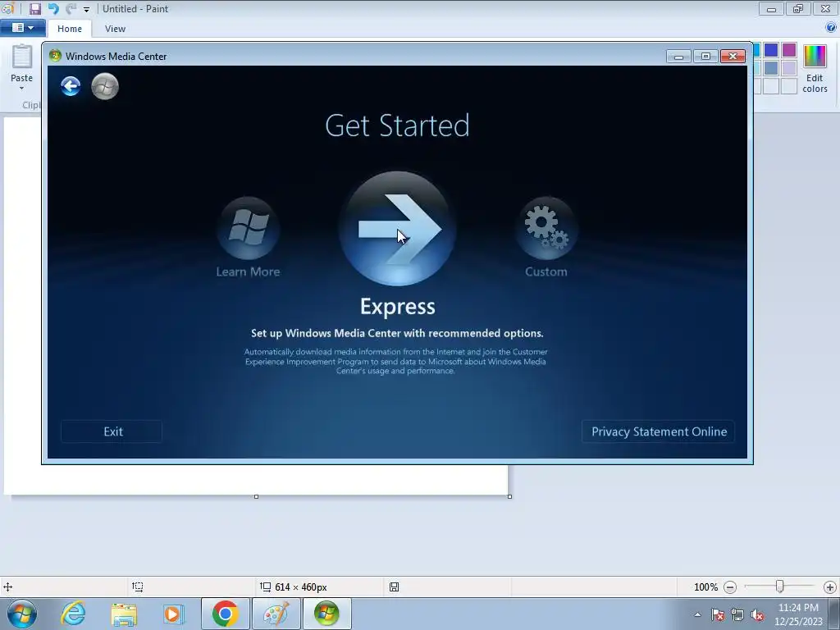Zoom in with the plus button
This screenshot has height=630, width=840.
[x=830, y=587]
